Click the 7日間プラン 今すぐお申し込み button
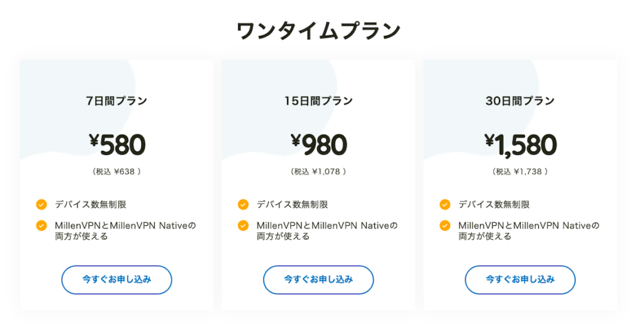 pyautogui.click(x=116, y=279)
